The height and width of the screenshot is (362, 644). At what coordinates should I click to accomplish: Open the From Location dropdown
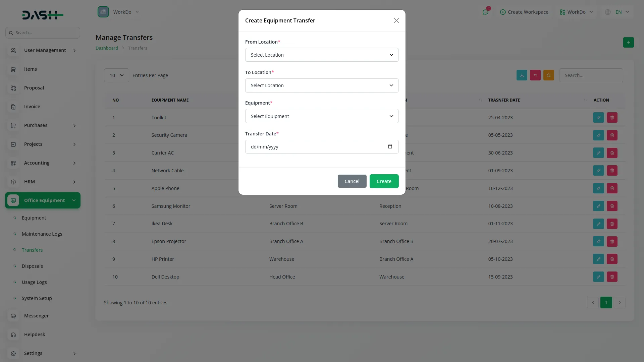tap(322, 55)
